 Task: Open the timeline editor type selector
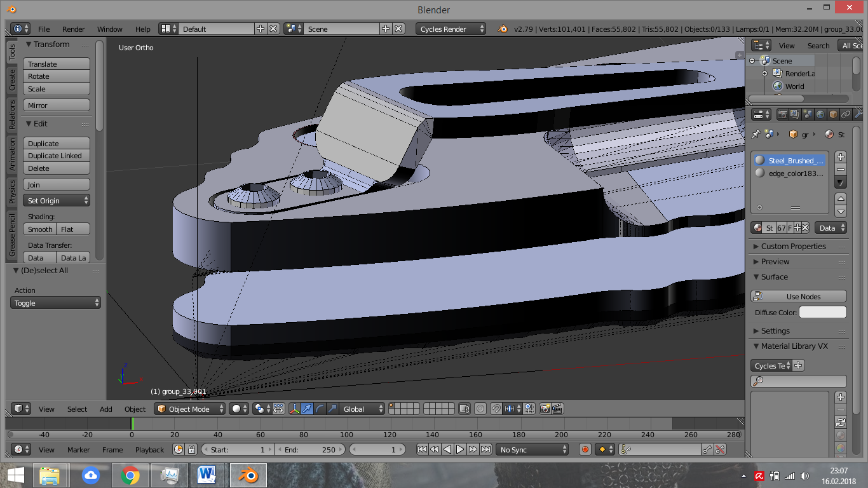tap(22, 449)
